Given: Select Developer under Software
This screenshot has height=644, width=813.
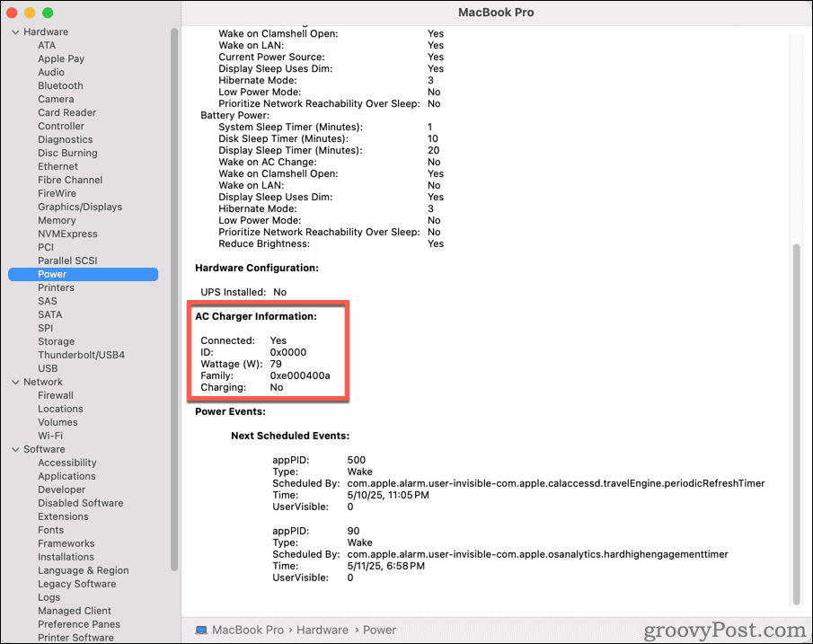Looking at the screenshot, I should pos(61,490).
